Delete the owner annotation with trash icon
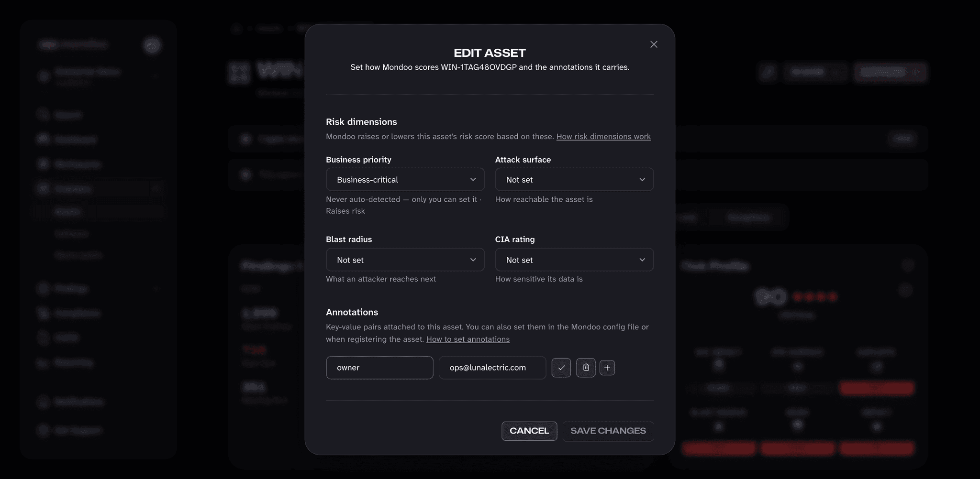Image resolution: width=980 pixels, height=479 pixels. click(x=586, y=368)
